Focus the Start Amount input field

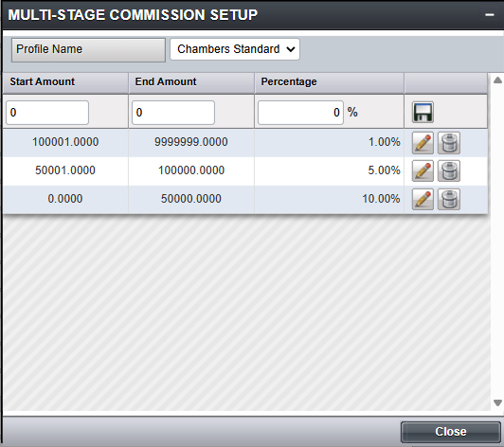[x=47, y=113]
